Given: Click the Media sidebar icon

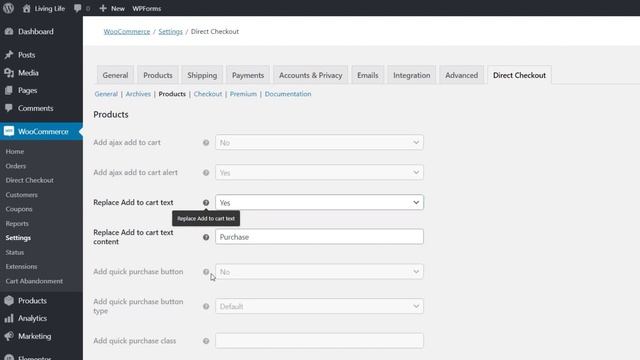Looking at the screenshot, I should click(x=9, y=73).
